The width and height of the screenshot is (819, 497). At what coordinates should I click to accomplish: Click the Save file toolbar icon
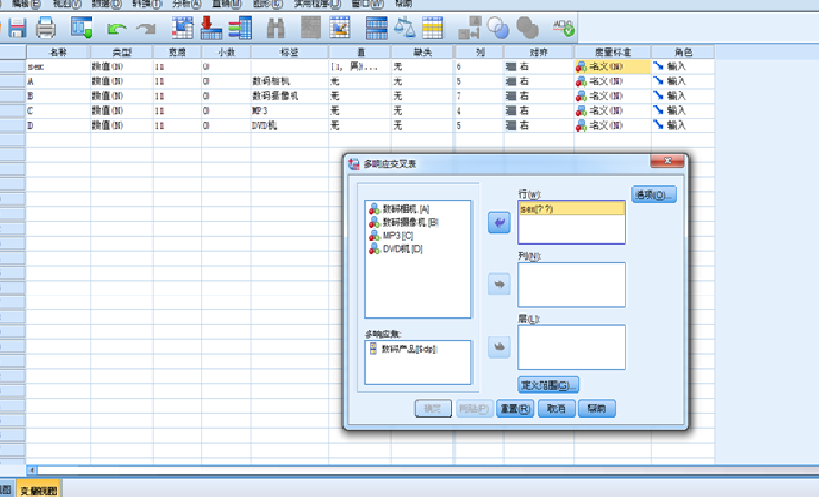[17, 28]
